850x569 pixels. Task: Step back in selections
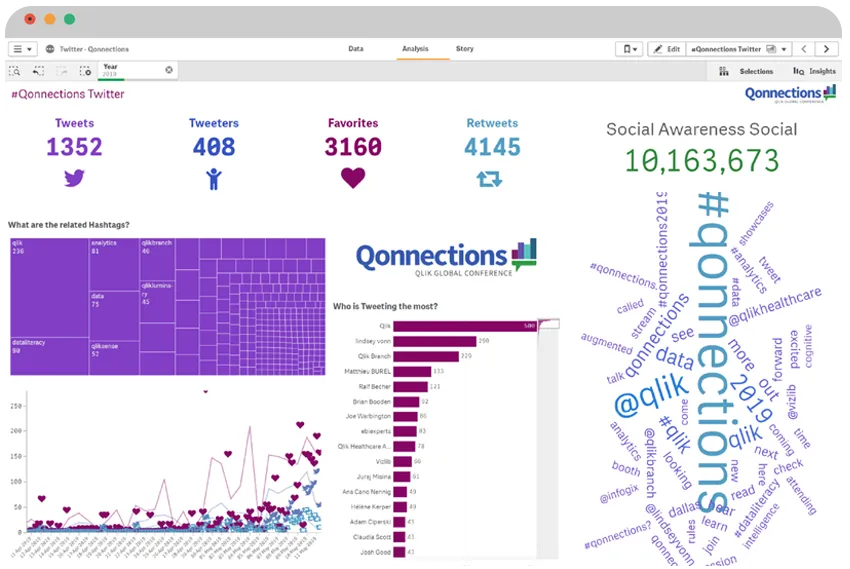38,71
